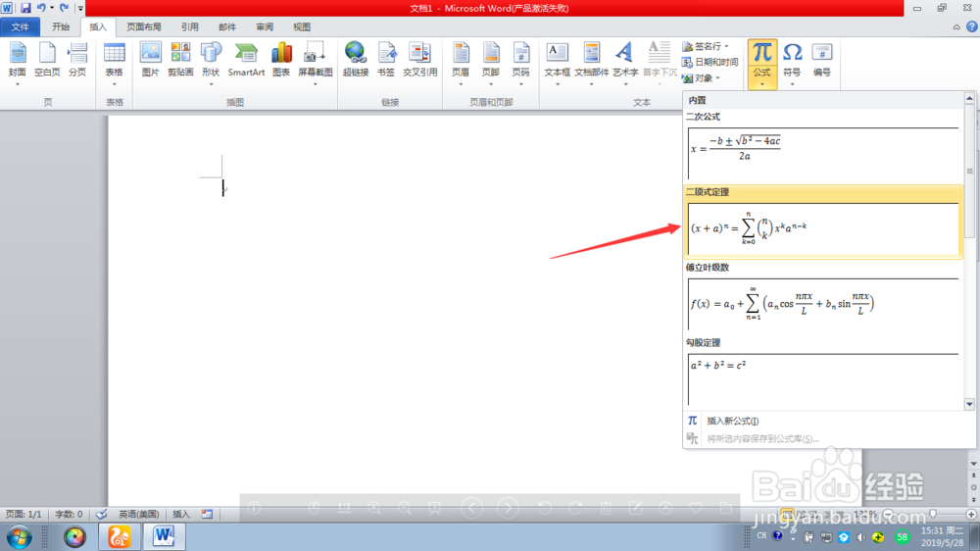Screen dimensions: 980x551
Task: Insert a picture (图片)
Action: pos(150,60)
